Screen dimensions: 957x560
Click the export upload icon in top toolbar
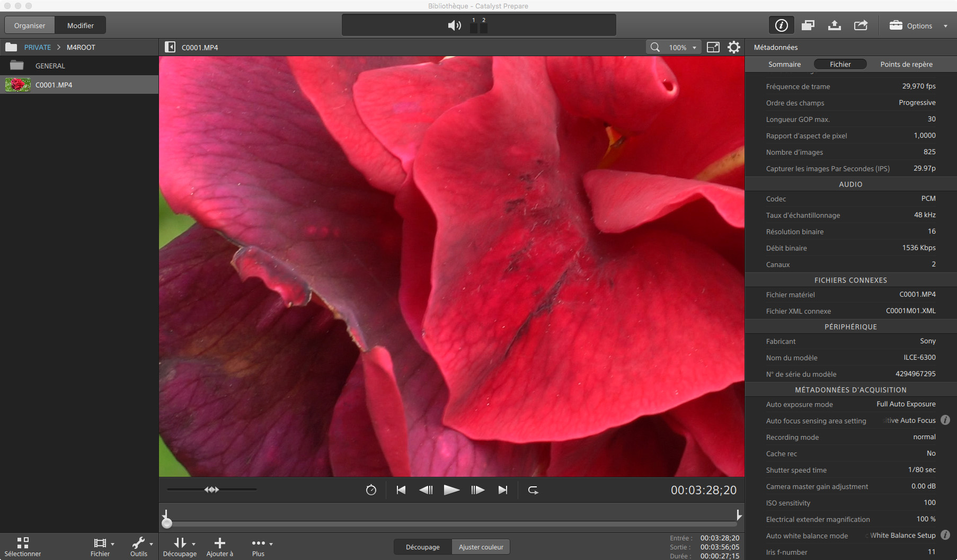pyautogui.click(x=834, y=25)
